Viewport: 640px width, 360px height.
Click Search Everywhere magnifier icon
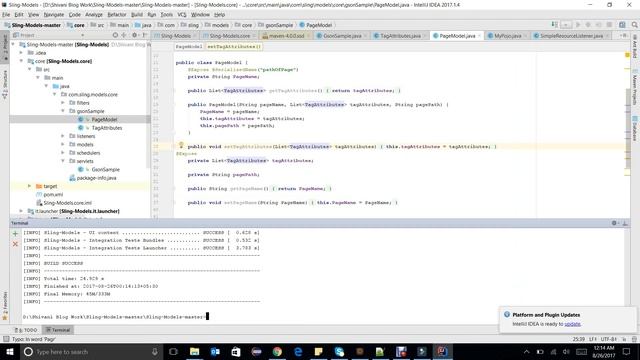coord(635,25)
